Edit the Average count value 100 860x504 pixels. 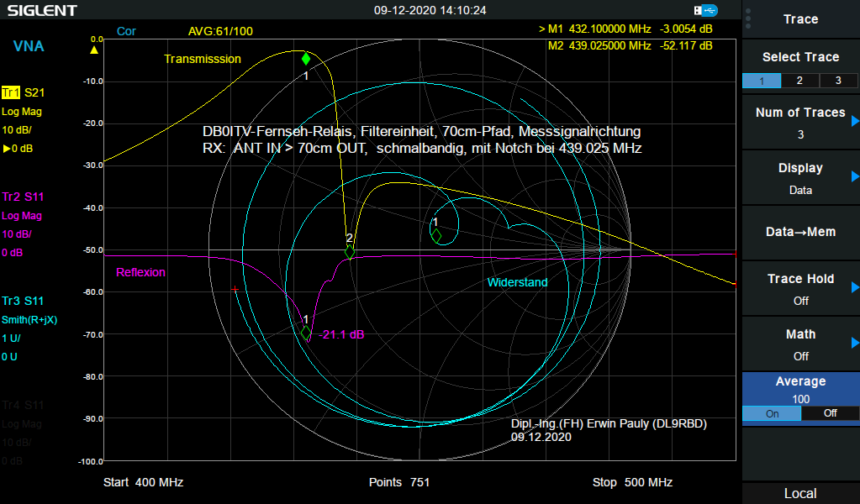coord(801,399)
